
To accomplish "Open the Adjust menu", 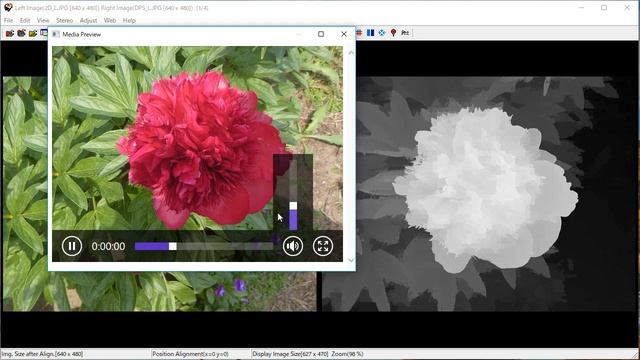I will pyautogui.click(x=88, y=20).
